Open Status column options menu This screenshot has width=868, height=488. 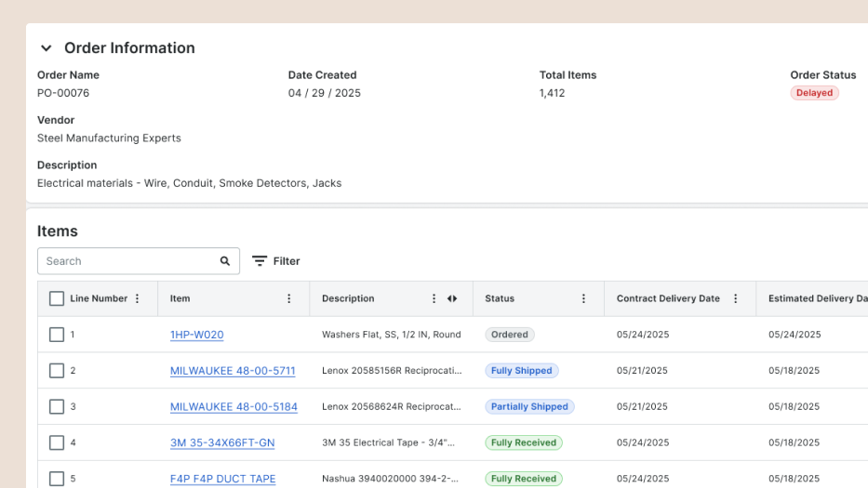click(583, 298)
